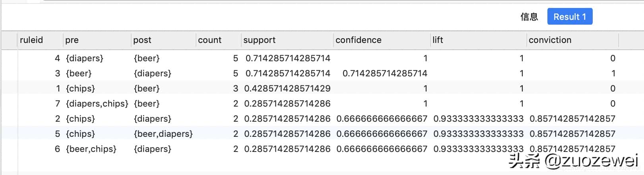Select the conviction column header
644x175 pixels.
coord(550,40)
